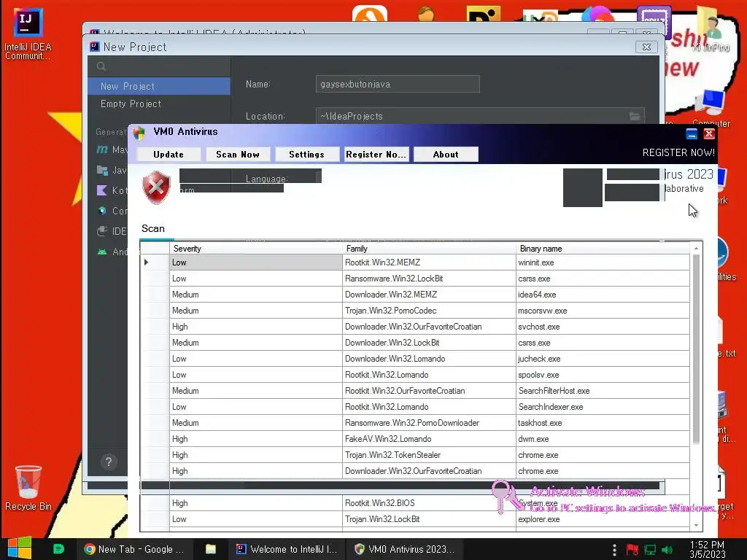The width and height of the screenshot is (747, 560).
Task: Click the network tray icon
Action: point(650,550)
